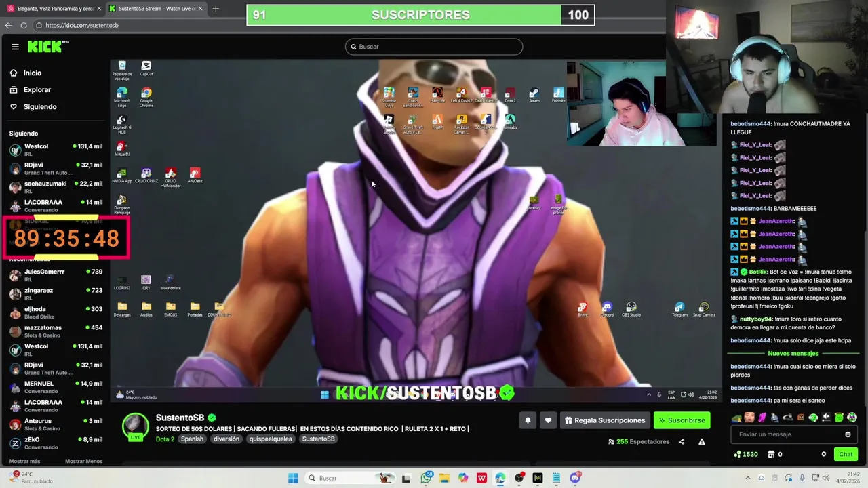
Task: Click 'Regala Suscripciones' button
Action: (x=605, y=420)
